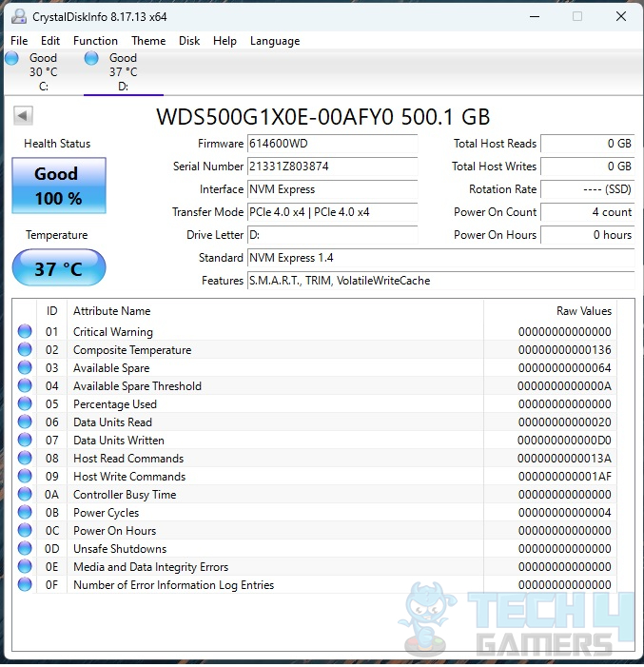The height and width of the screenshot is (667, 644).
Task: Click the Features field
Action: (x=440, y=281)
